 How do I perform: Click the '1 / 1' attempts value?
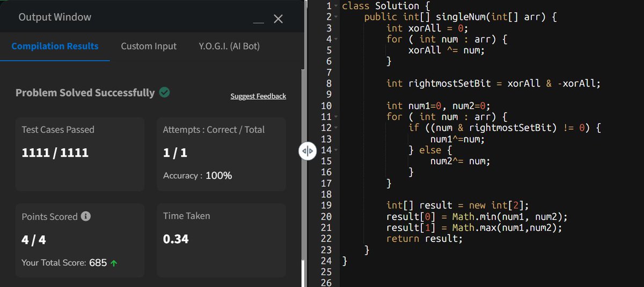(175, 153)
